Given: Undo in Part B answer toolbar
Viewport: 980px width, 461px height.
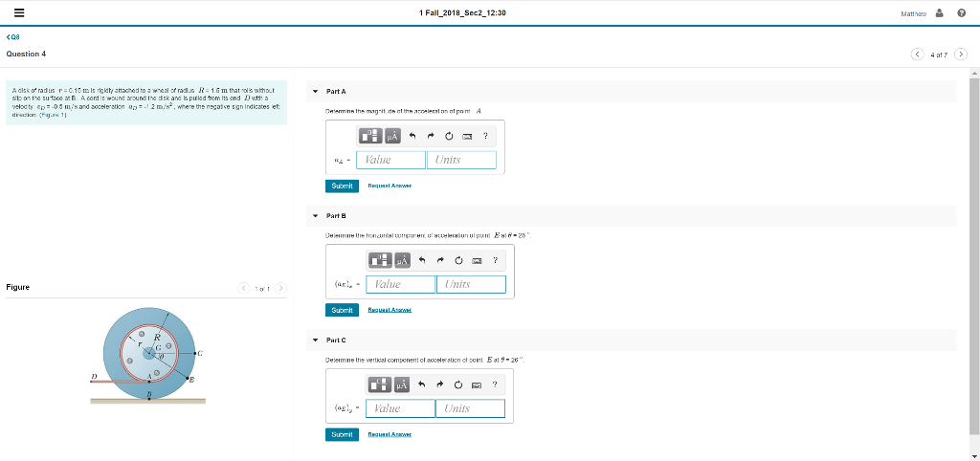Looking at the screenshot, I should (x=422, y=260).
